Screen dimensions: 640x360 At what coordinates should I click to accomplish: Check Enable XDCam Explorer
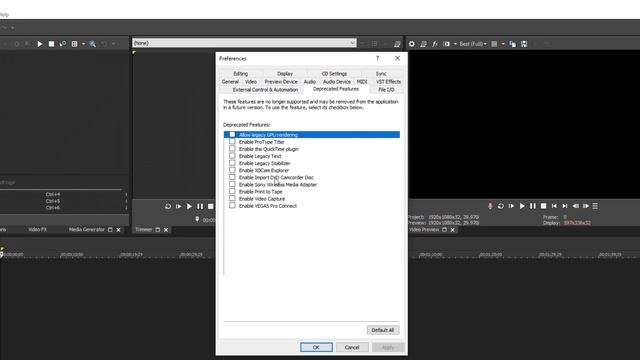click(x=232, y=170)
